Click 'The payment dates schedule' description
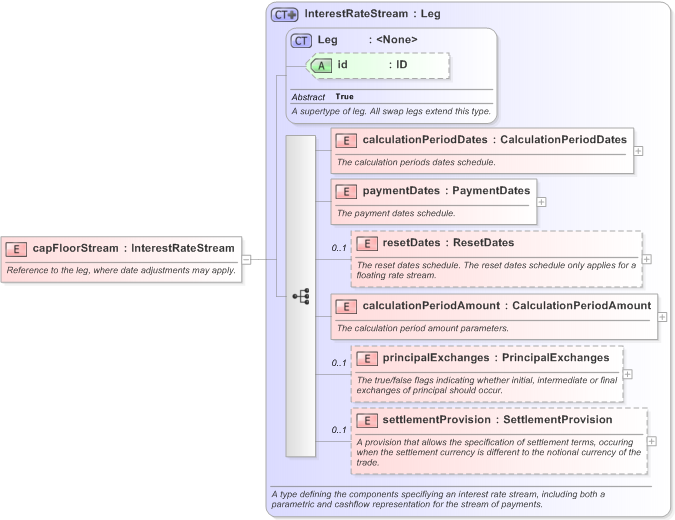 tap(396, 214)
